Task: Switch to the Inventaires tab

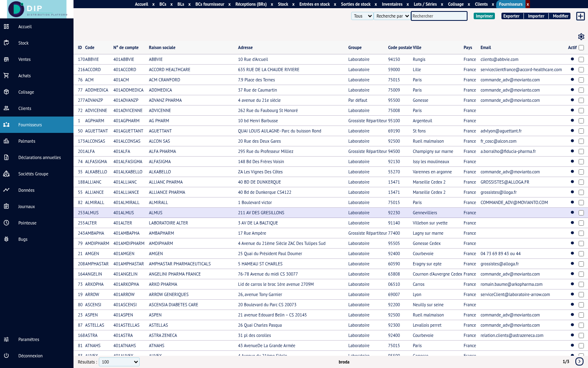Action: coord(392,4)
